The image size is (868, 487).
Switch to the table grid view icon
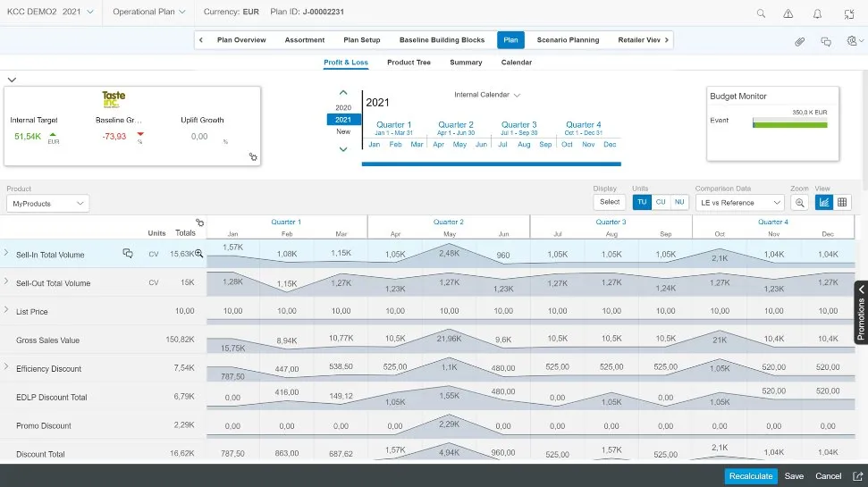842,202
